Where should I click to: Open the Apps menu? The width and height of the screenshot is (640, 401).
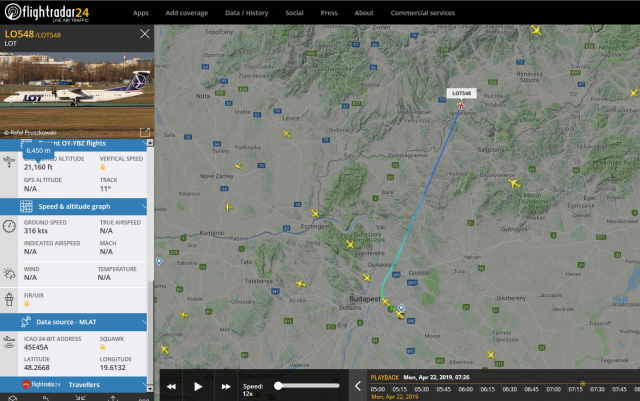coord(140,13)
